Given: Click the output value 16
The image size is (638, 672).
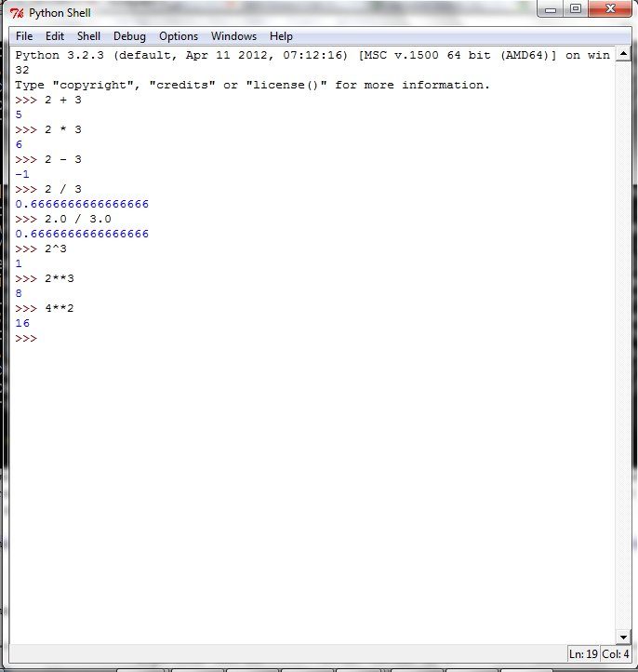Looking at the screenshot, I should click(x=22, y=323).
